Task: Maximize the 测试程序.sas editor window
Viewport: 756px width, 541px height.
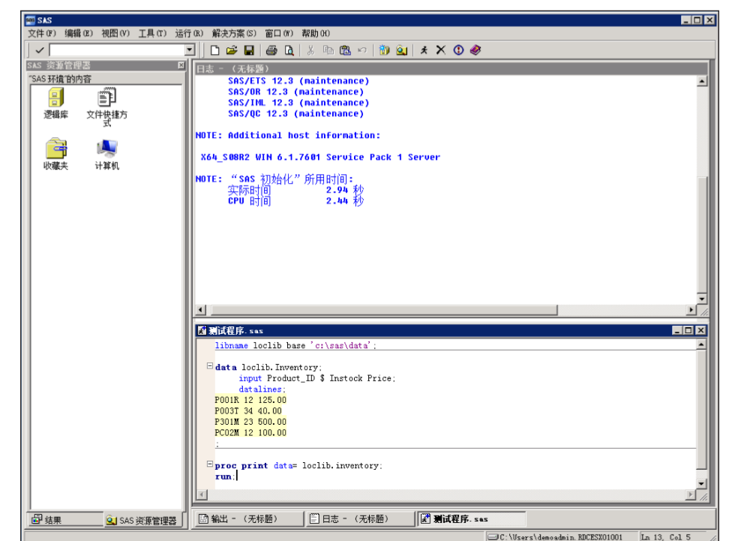Action: click(688, 330)
